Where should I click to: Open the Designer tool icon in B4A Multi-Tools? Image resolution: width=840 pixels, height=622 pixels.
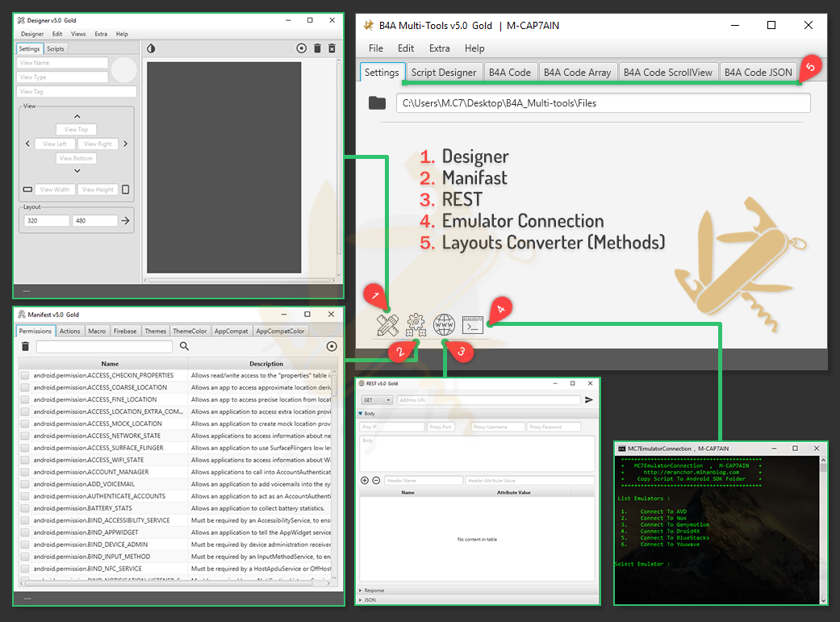(x=388, y=325)
